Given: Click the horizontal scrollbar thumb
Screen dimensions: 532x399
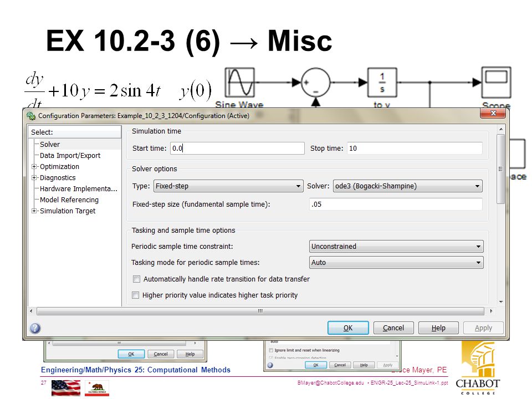Looking at the screenshot, I should pos(260,311).
